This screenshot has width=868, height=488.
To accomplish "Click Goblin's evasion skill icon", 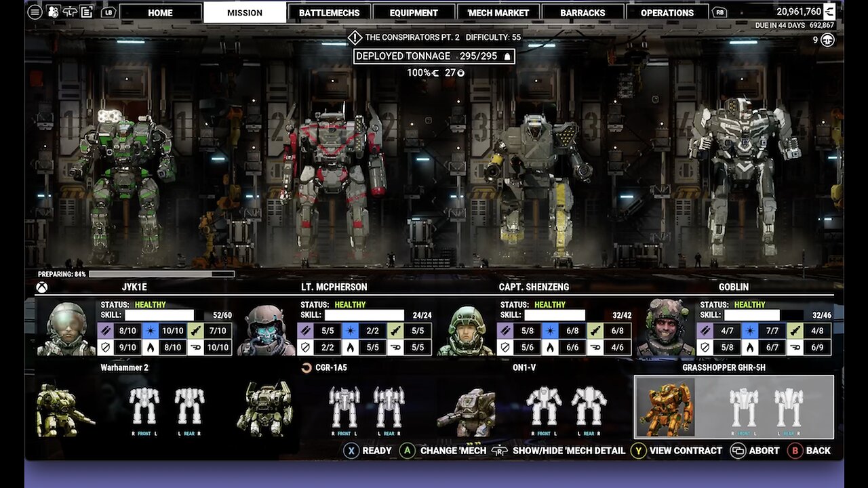I will [793, 348].
